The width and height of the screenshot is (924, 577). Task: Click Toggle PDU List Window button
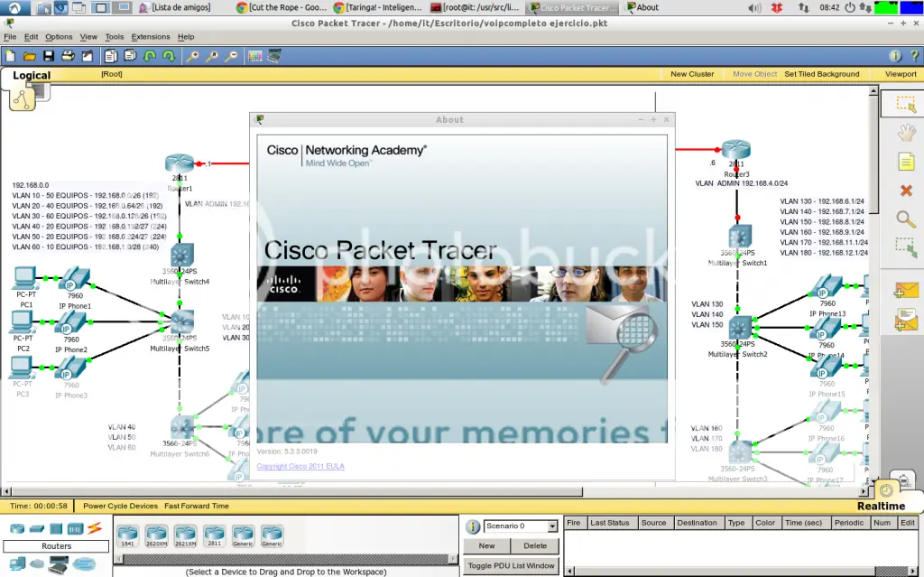coord(511,565)
